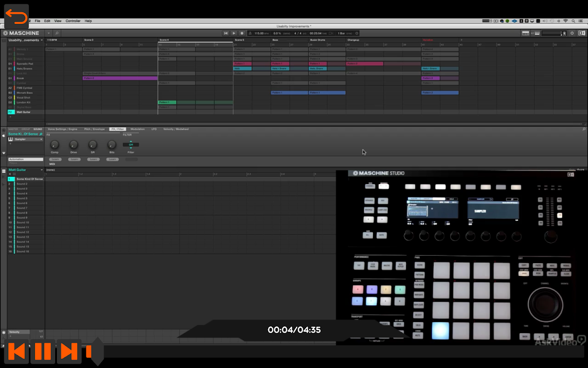Select the London Kit group D2

tap(26, 102)
